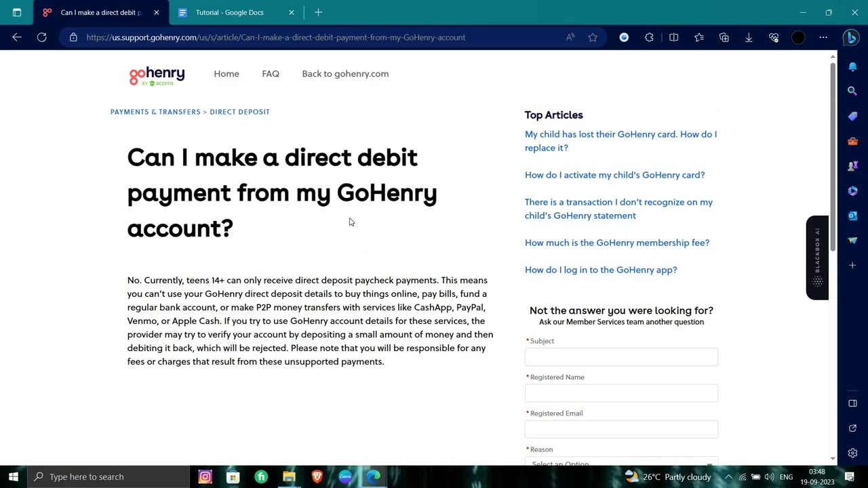868x488 pixels.
Task: Open network Wi-Fi icon in tray
Action: (743, 476)
